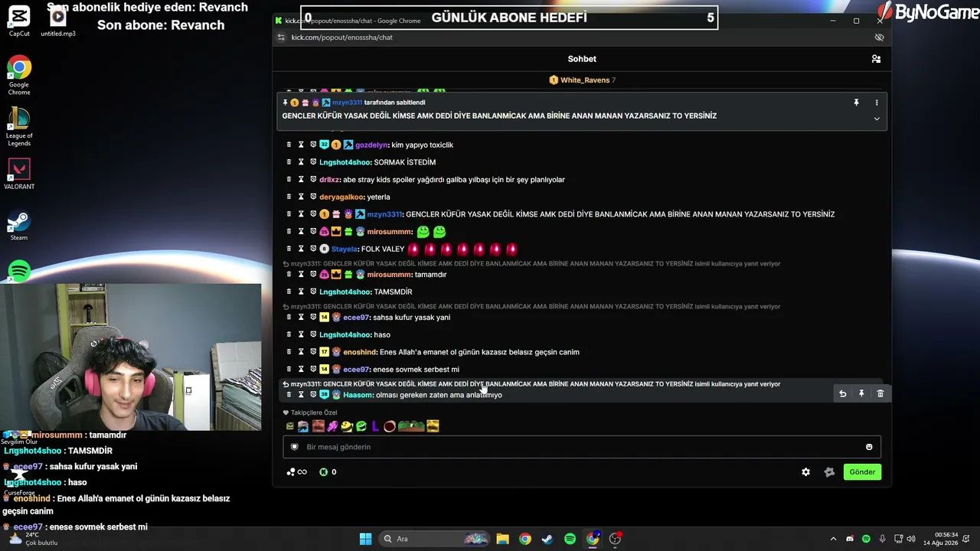Open the volume control in system tray
The width and height of the screenshot is (980, 551).
point(911,539)
